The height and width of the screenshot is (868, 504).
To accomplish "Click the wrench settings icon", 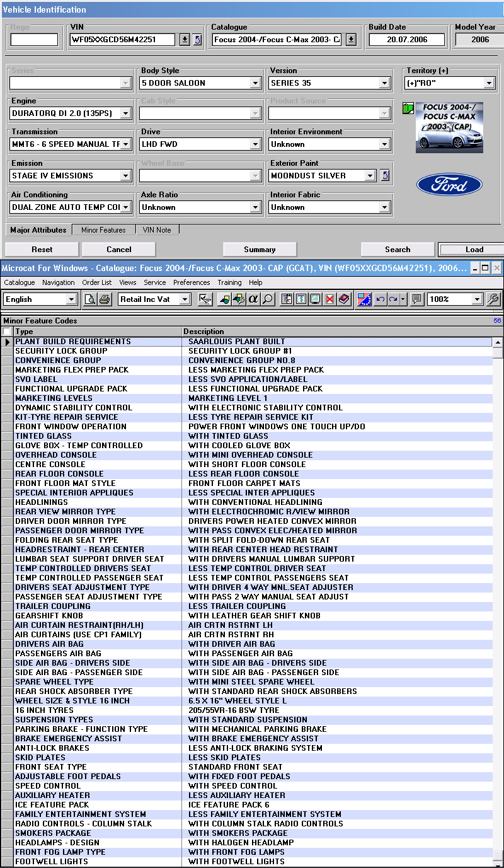I will (x=493, y=299).
